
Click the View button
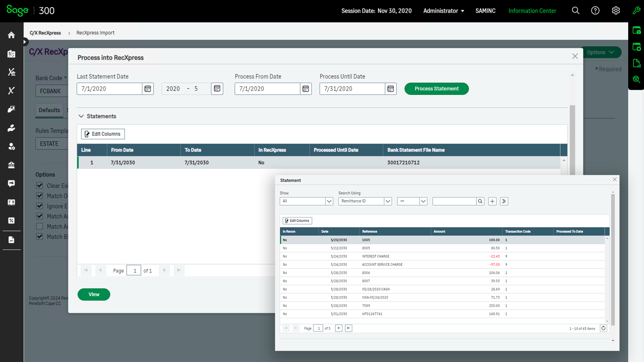pos(94,294)
